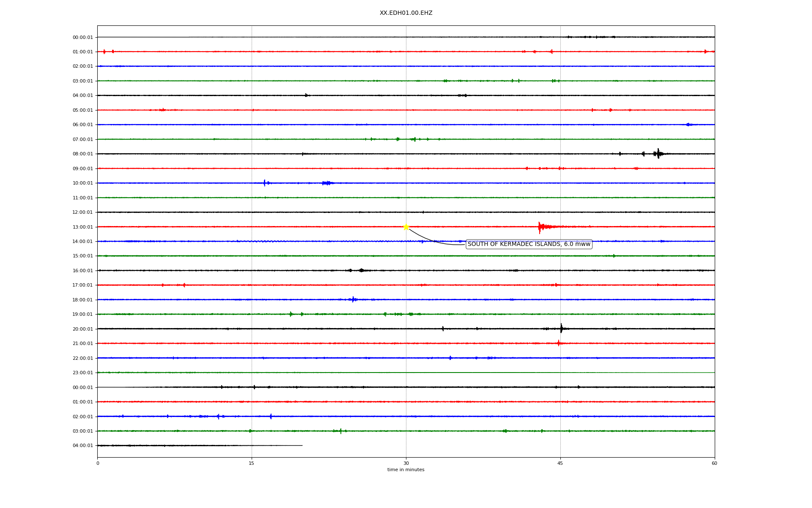Click the 15 tick on the x-axis
Image resolution: width=812 pixels, height=508 pixels.
[x=252, y=464]
